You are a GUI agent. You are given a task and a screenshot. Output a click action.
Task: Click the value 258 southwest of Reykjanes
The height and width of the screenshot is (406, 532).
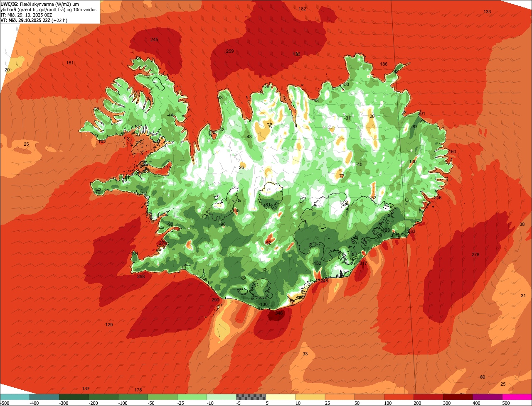pyautogui.click(x=141, y=276)
